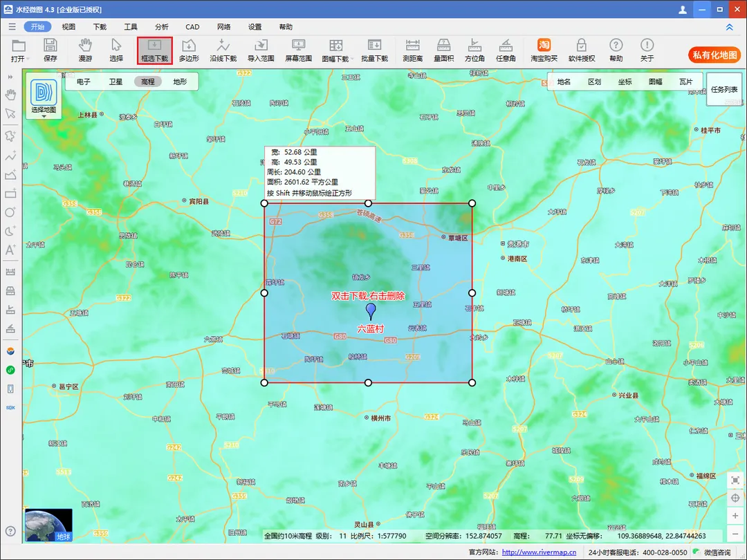747x560 pixels.
Task: Click the 地球 globe thumbnail
Action: [x=48, y=525]
